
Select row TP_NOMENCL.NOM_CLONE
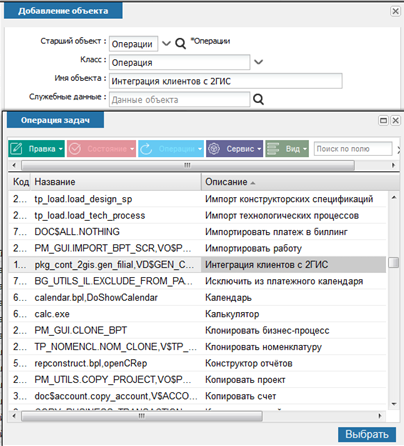coord(197,347)
